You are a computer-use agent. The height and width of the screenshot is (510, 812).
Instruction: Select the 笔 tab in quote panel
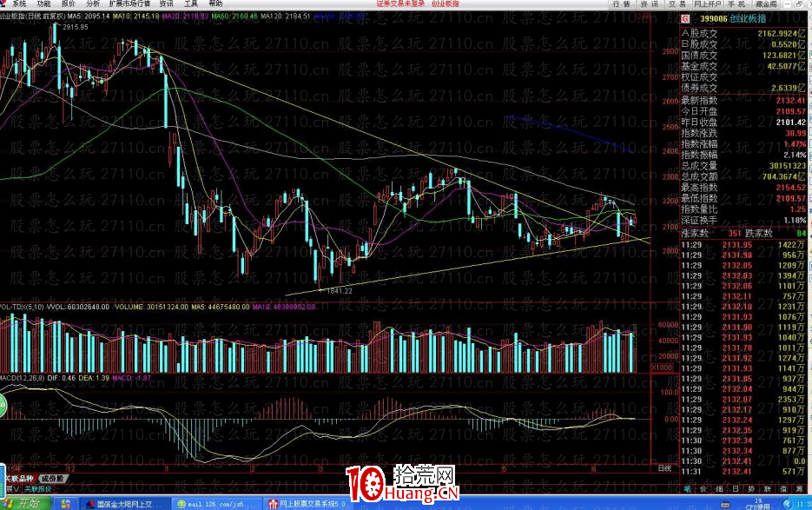point(687,489)
